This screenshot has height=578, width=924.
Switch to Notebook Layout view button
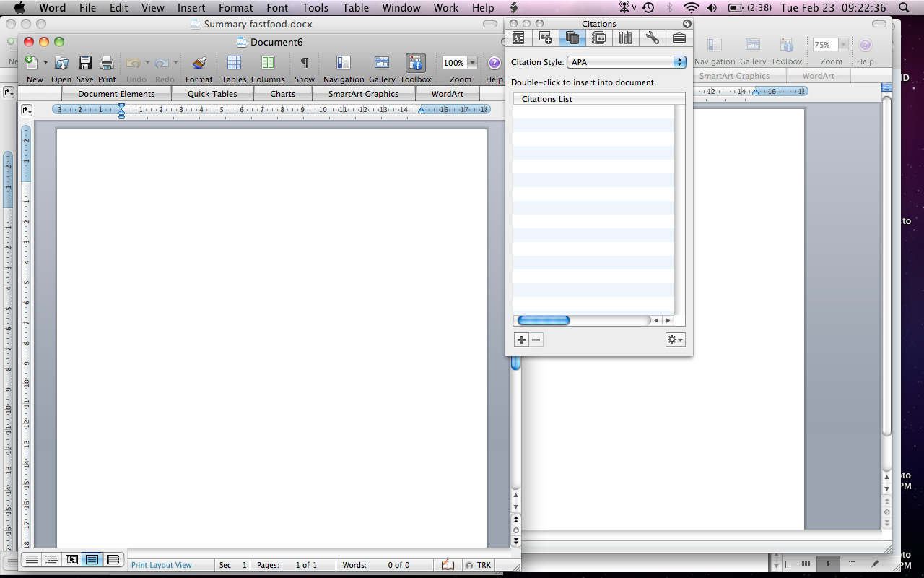pos(113,559)
